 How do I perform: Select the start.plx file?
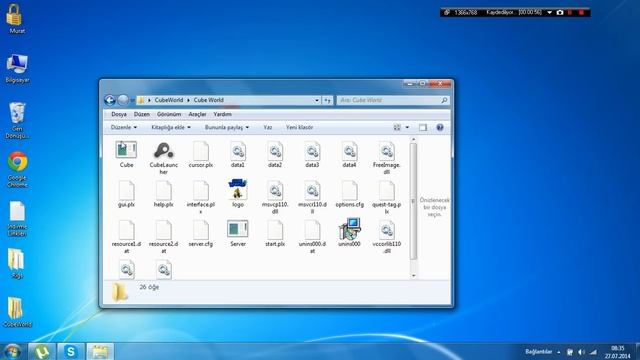click(275, 233)
